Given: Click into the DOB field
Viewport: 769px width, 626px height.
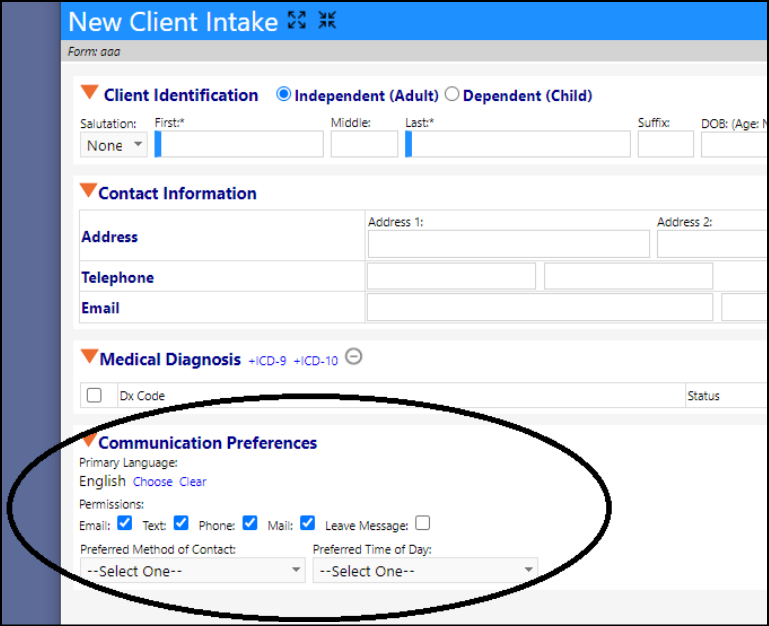Looking at the screenshot, I should tap(734, 144).
